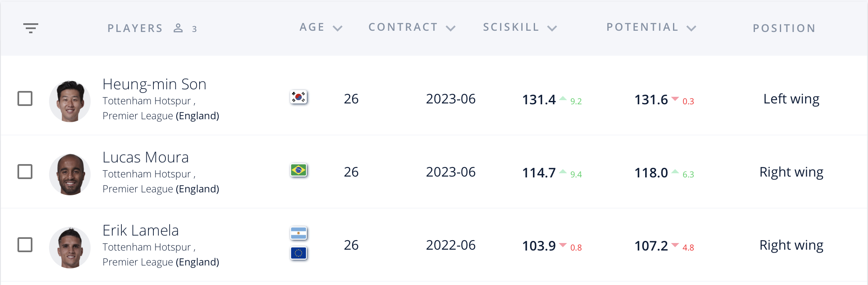This screenshot has height=285, width=868.
Task: Open the Heung-min Son player name link
Action: click(x=154, y=84)
